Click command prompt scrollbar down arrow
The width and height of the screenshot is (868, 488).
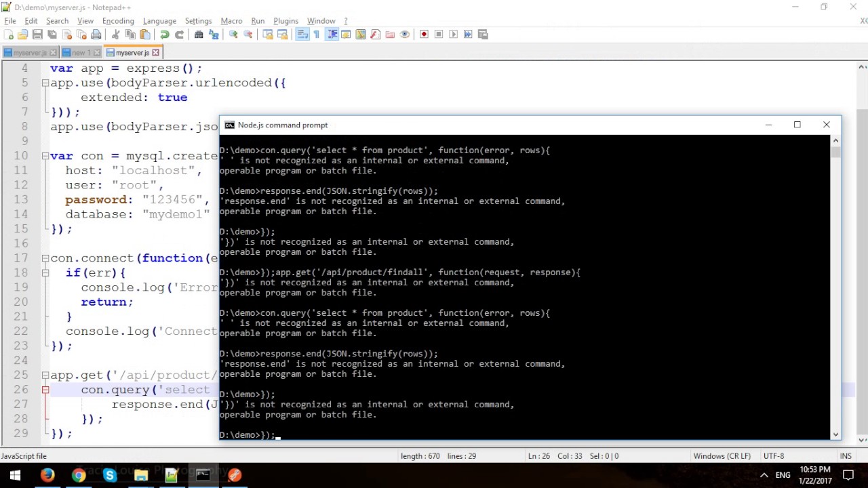click(835, 434)
